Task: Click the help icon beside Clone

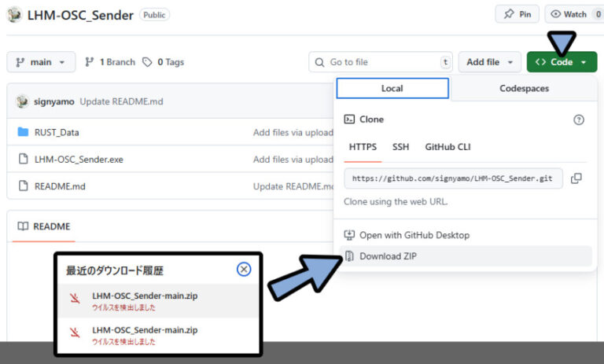Action: click(579, 119)
